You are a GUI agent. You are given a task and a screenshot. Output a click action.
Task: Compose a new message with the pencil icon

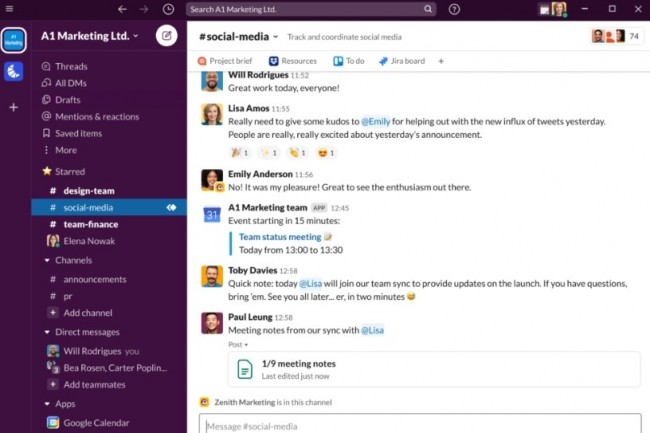click(167, 36)
